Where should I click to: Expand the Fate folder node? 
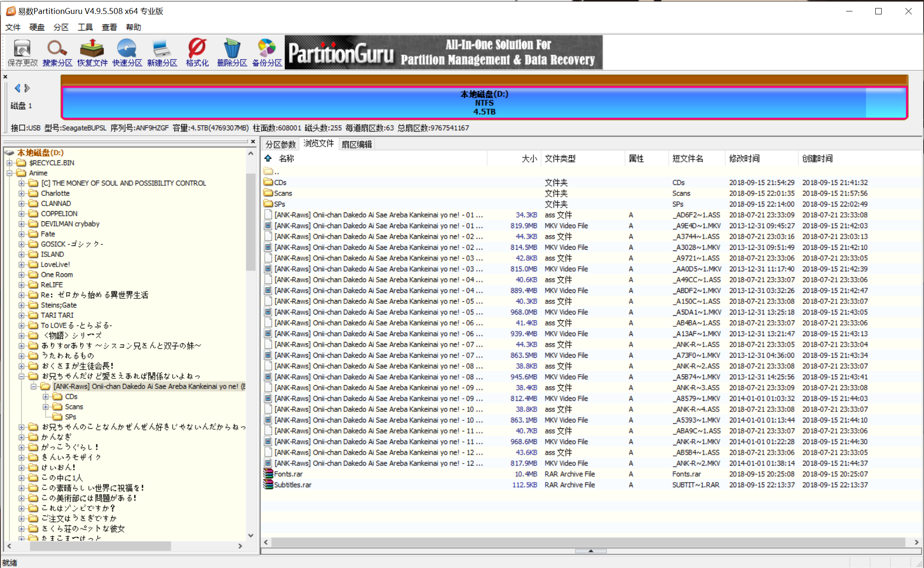click(21, 234)
